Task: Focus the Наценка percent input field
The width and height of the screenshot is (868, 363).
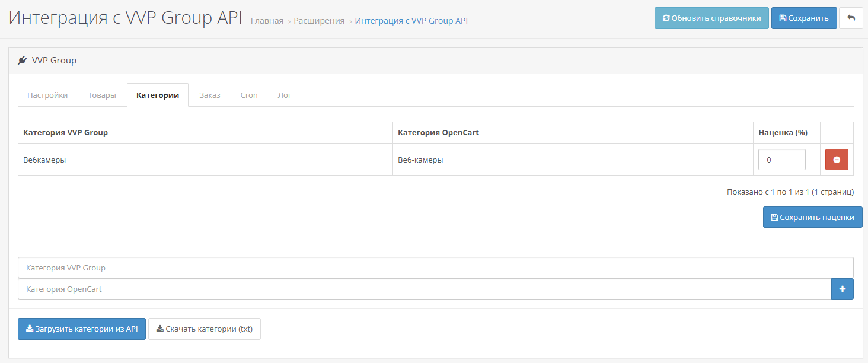Action: [782, 160]
